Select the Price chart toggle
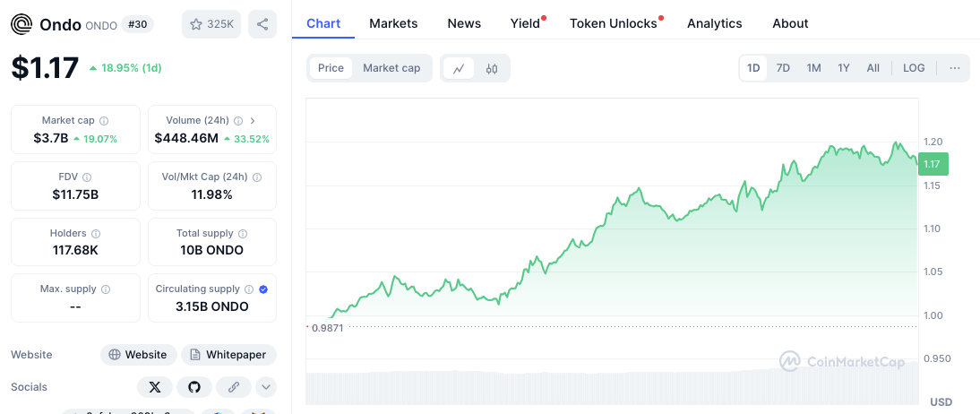 (331, 68)
